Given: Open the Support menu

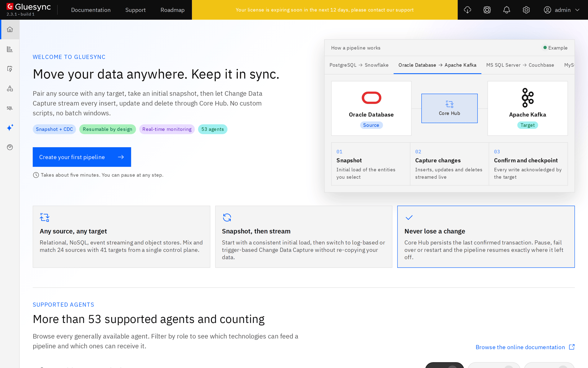Looking at the screenshot, I should click(x=136, y=10).
